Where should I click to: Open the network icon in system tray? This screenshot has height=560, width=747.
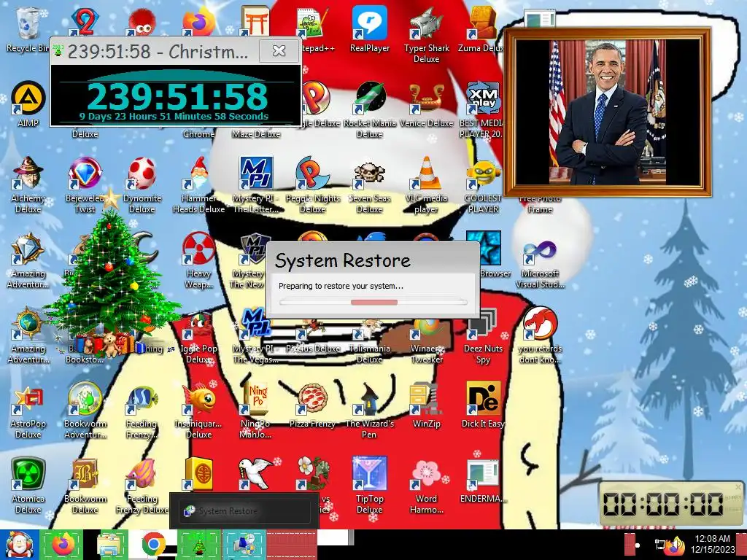(x=660, y=544)
